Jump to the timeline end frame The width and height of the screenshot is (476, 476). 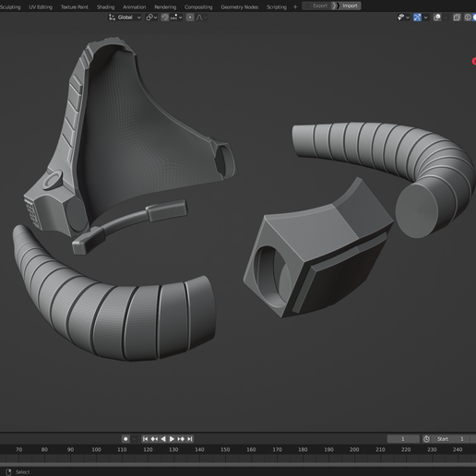[x=190, y=439]
